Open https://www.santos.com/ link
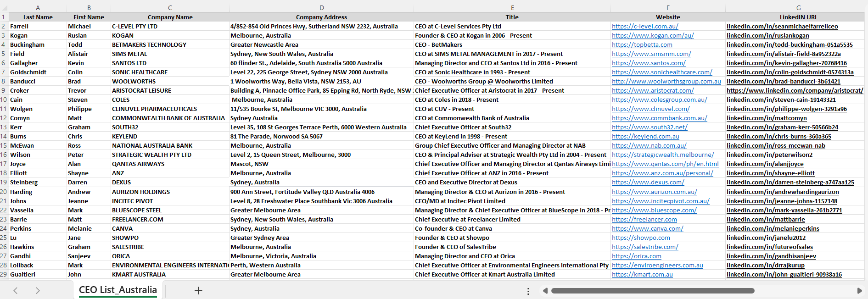The width and height of the screenshot is (868, 299). [x=649, y=63]
